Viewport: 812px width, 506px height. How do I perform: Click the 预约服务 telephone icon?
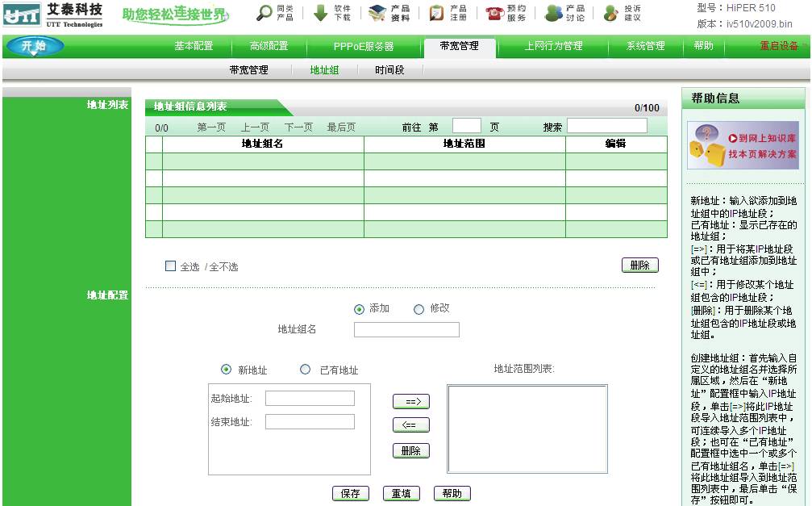pyautogui.click(x=494, y=13)
